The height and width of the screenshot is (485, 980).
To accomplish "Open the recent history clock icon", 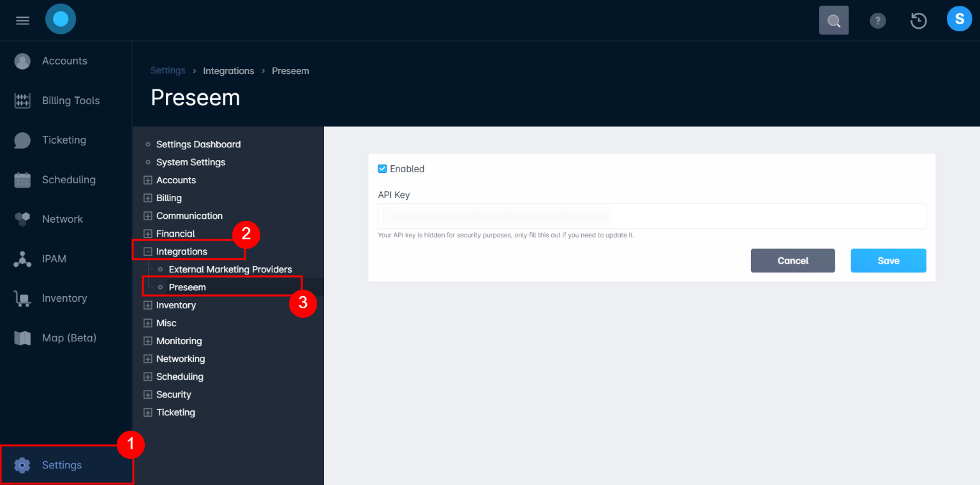I will 918,20.
